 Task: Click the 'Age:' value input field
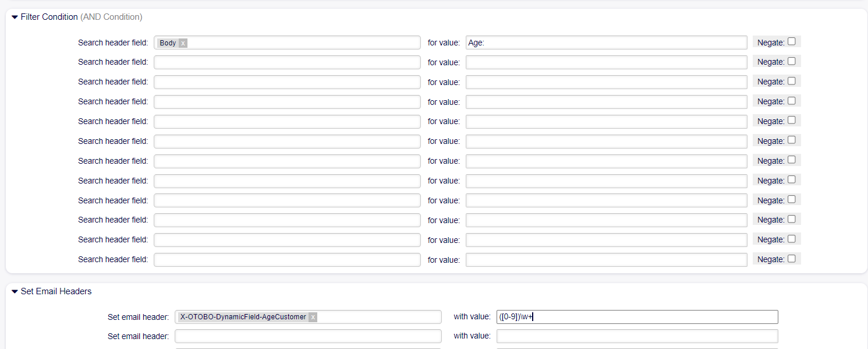tap(605, 43)
